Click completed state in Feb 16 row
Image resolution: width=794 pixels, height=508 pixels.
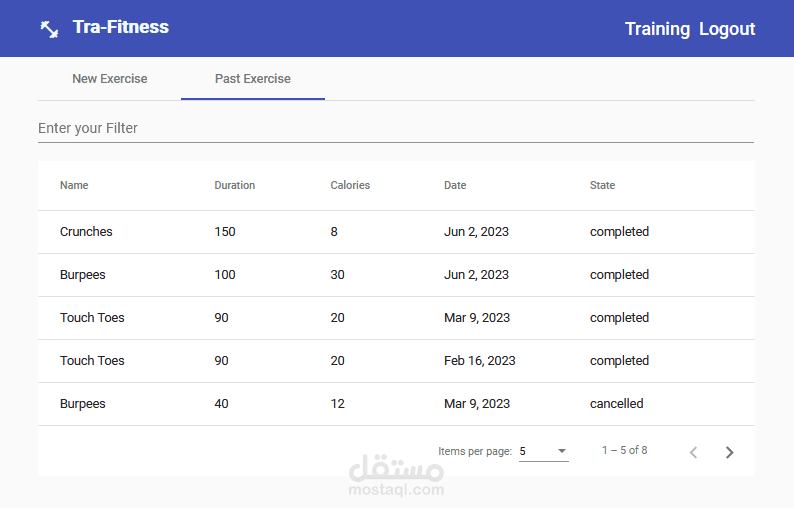point(619,361)
